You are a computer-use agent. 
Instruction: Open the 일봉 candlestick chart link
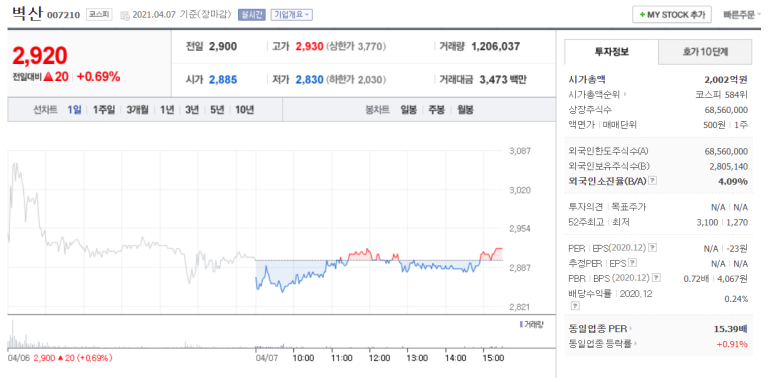[x=409, y=110]
